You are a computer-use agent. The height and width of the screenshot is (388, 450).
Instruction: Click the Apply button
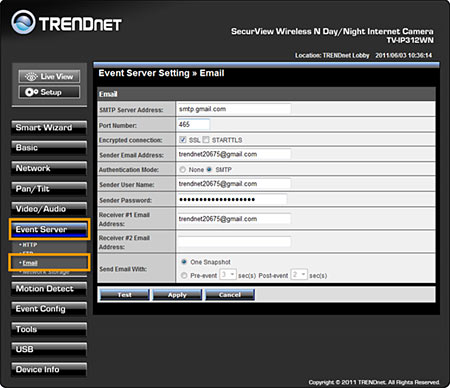pyautogui.click(x=177, y=295)
